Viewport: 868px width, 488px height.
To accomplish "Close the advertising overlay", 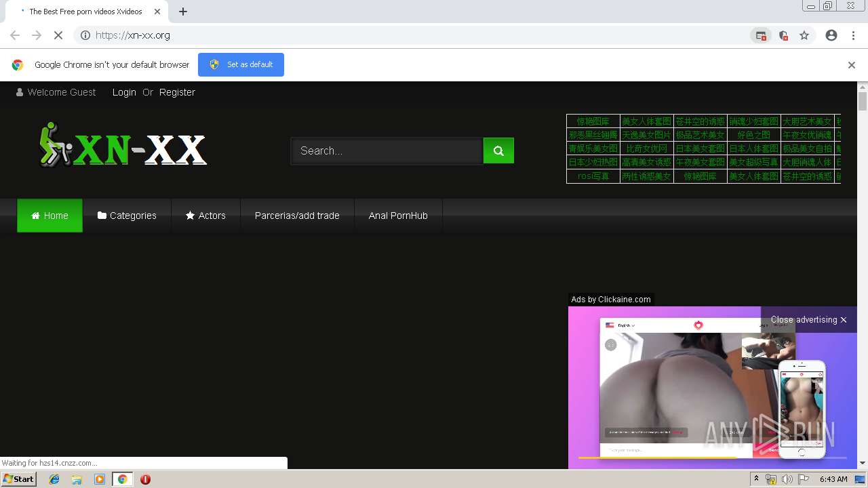I will 808,320.
